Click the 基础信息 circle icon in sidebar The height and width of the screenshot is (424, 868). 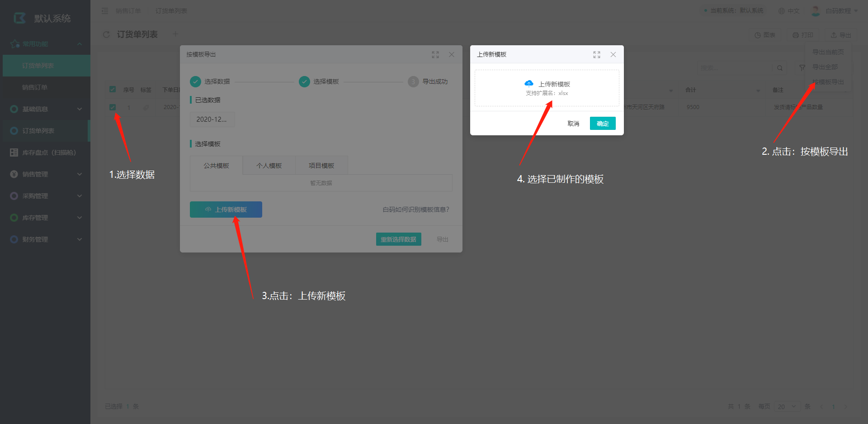point(14,109)
